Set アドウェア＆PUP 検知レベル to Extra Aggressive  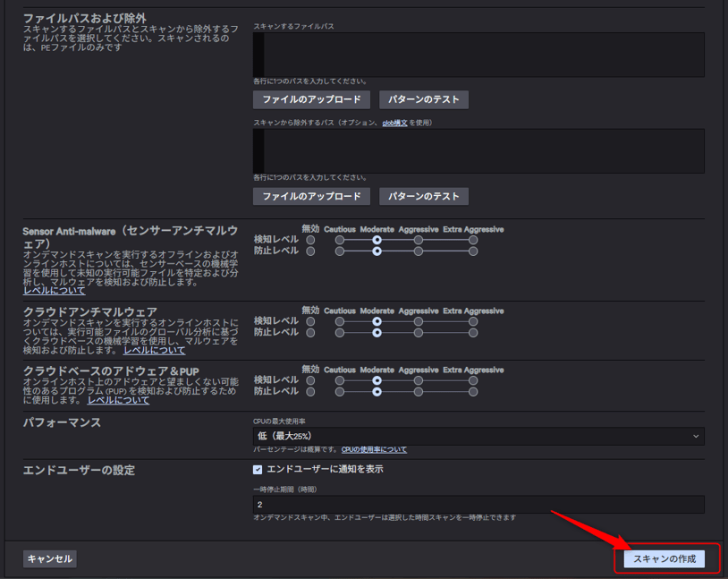[473, 380]
